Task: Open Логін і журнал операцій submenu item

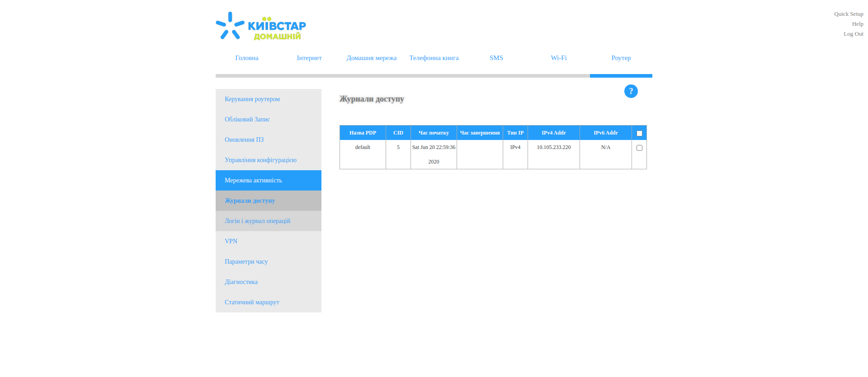Action: [257, 221]
